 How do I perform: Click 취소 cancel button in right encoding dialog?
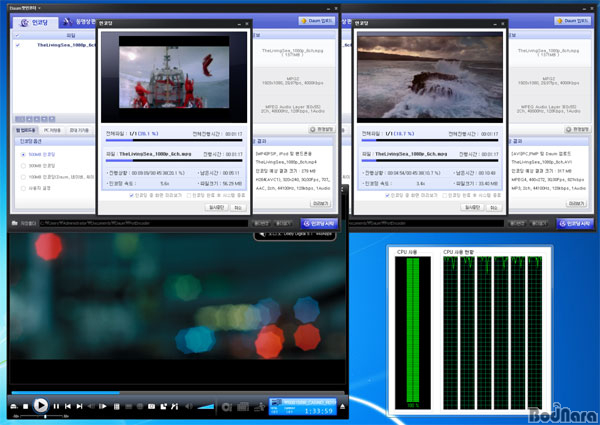click(x=494, y=207)
